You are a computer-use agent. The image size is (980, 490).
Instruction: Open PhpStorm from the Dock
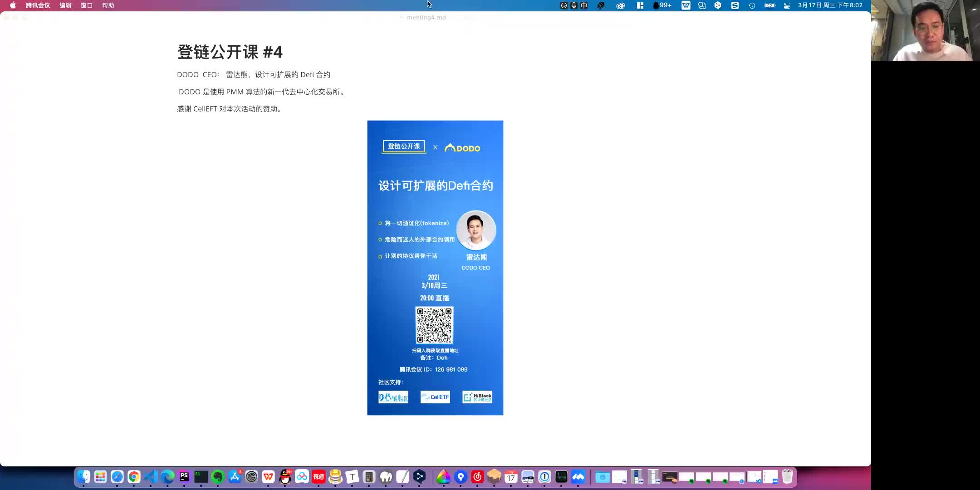tap(184, 477)
